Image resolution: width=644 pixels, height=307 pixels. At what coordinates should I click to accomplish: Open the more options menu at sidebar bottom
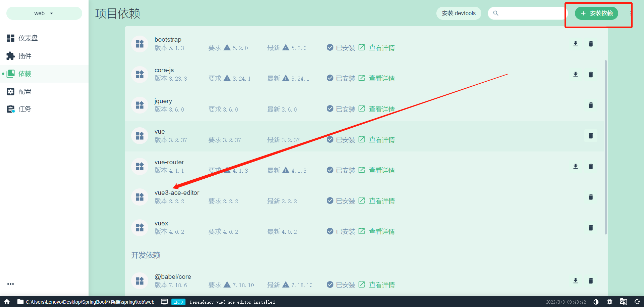(10, 284)
